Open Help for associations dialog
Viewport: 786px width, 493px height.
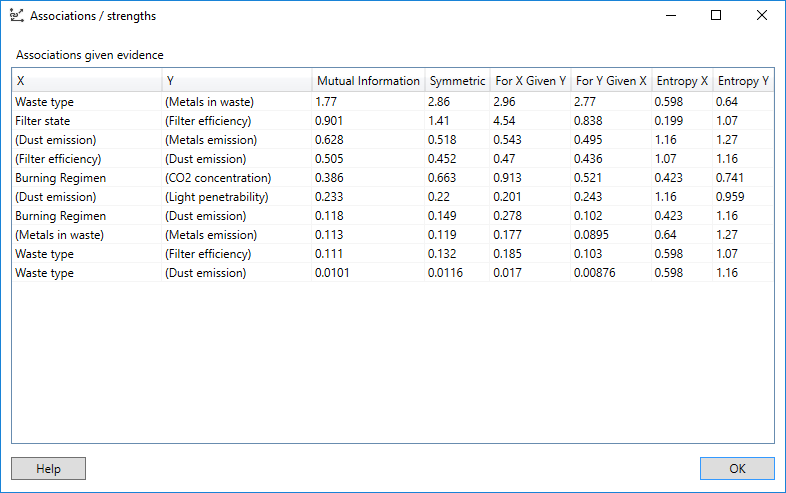48,469
